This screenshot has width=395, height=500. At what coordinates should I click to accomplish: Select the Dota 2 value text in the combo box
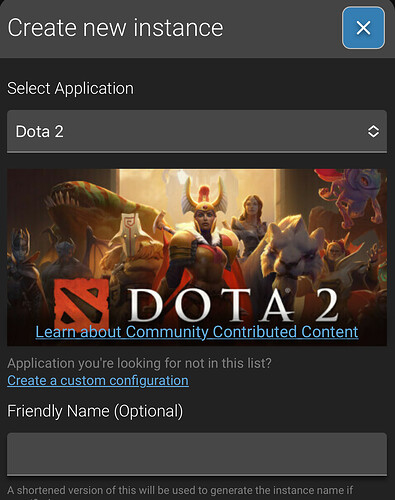[x=39, y=132]
